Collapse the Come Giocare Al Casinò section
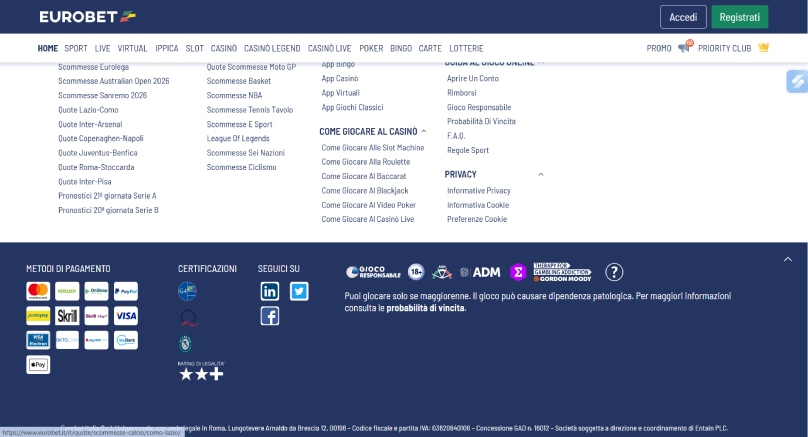 [x=424, y=131]
